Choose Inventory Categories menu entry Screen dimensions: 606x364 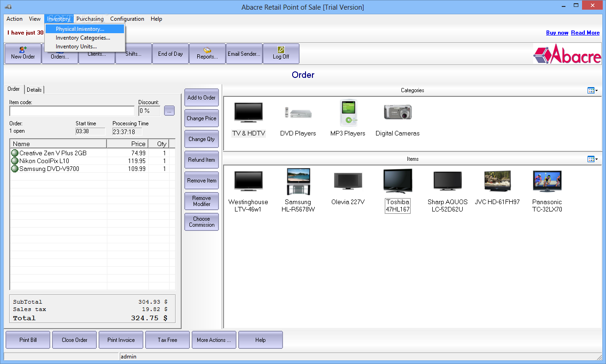click(85, 38)
